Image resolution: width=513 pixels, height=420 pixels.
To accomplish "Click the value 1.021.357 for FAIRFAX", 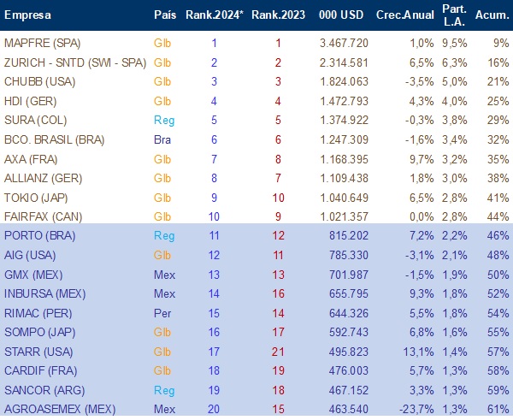I will click(x=344, y=216).
